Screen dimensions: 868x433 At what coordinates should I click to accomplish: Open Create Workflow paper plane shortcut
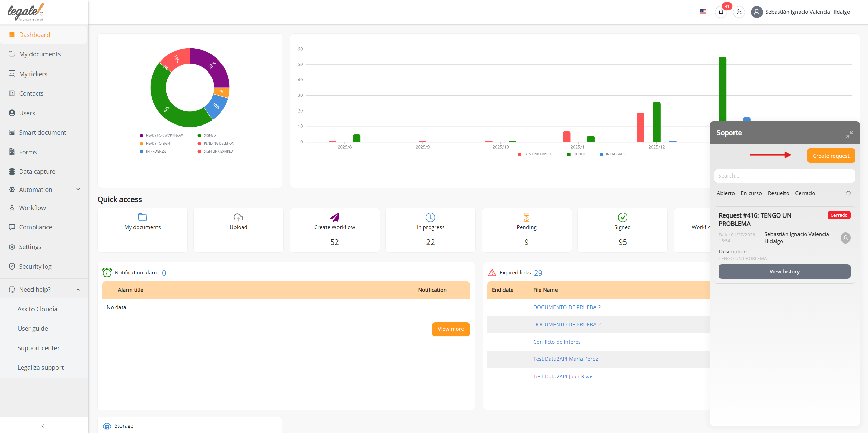pos(334,217)
